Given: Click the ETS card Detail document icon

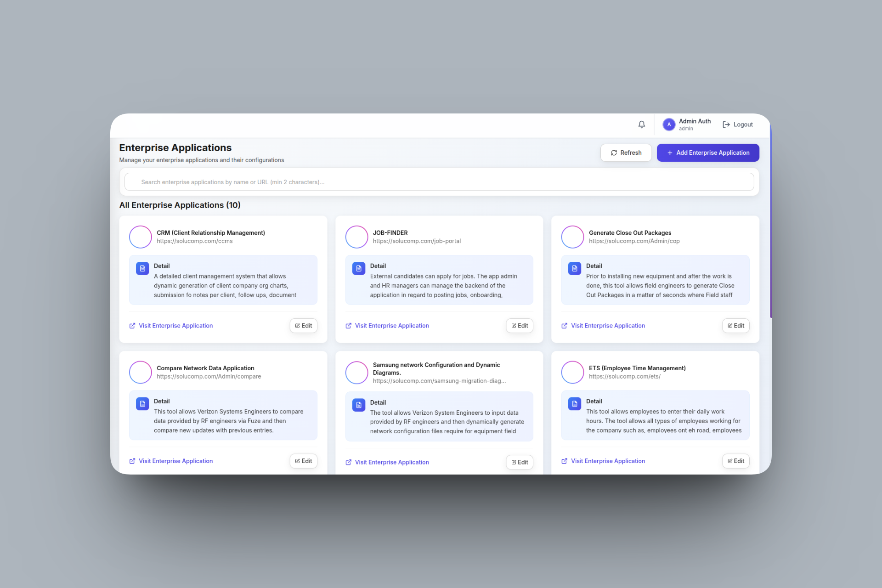Looking at the screenshot, I should pos(575,404).
